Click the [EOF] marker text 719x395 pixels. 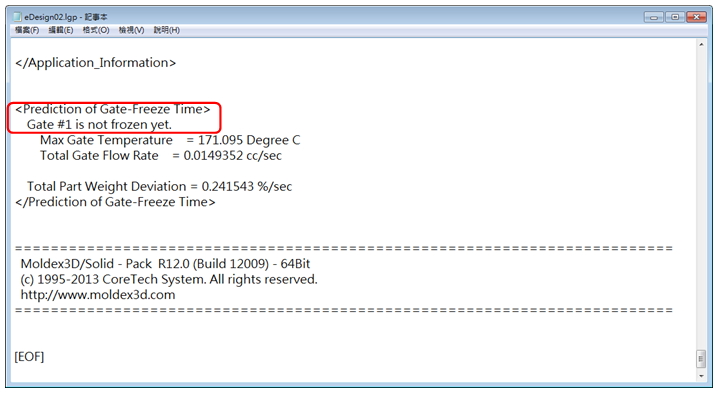click(29, 356)
